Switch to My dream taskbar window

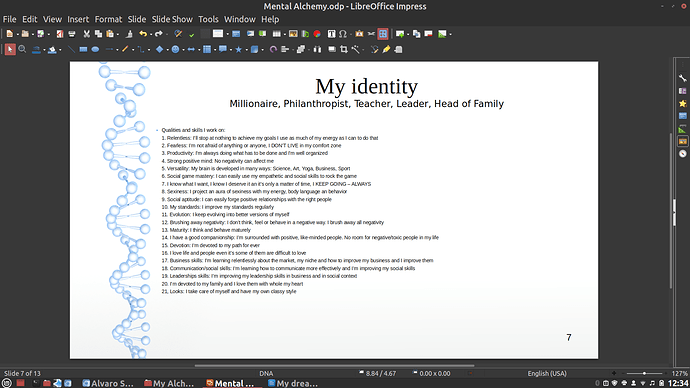pos(293,383)
